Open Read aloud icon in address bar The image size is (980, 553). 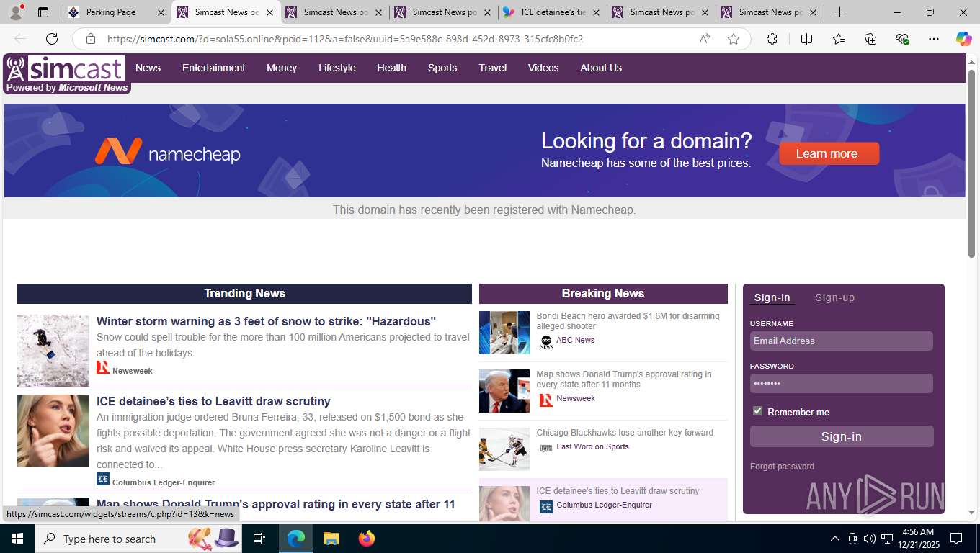[x=705, y=39]
